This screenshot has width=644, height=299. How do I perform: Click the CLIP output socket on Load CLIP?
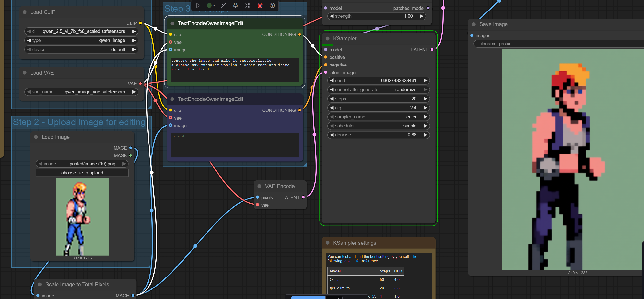point(140,23)
